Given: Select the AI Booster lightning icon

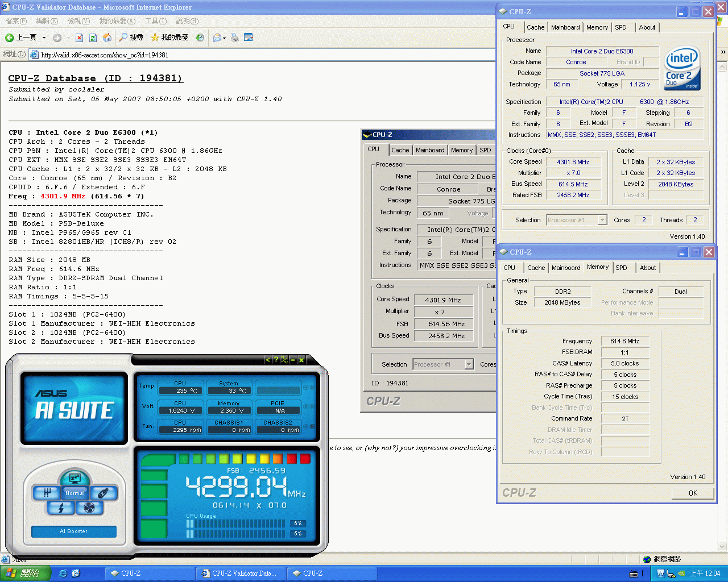Looking at the screenshot, I should [x=61, y=508].
